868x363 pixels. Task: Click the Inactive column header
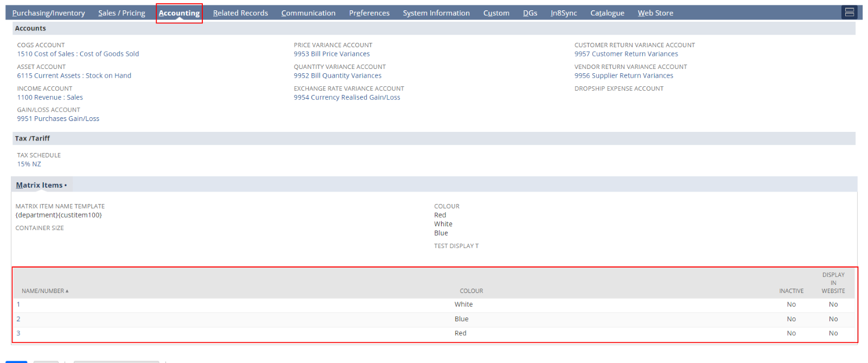tap(791, 291)
